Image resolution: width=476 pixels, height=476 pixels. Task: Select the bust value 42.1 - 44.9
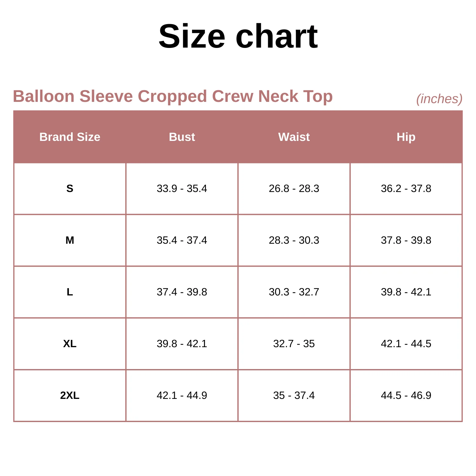[x=182, y=395]
